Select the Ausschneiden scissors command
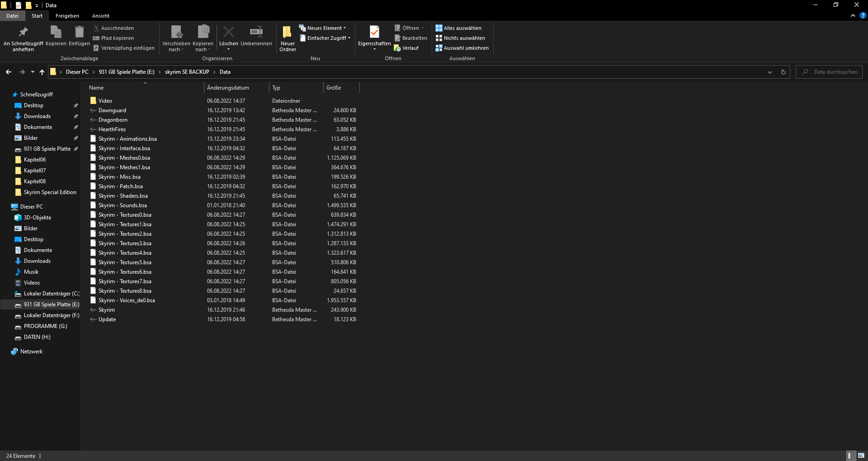868x461 pixels. coord(113,28)
